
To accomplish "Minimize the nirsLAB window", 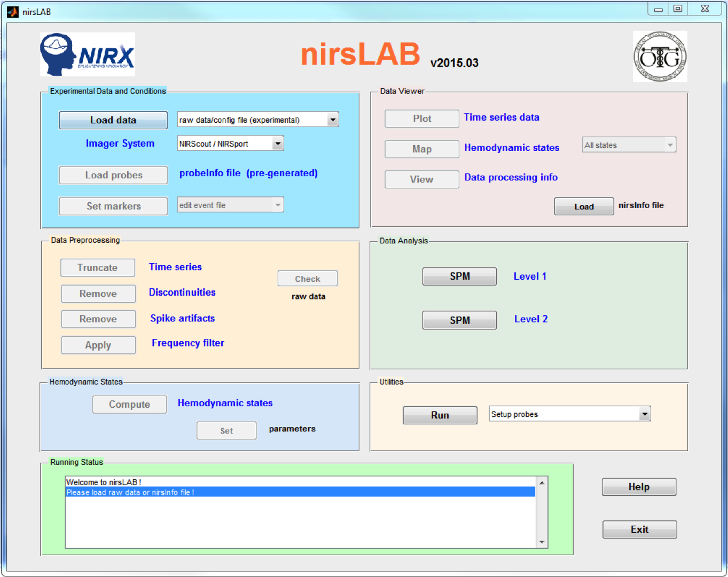I will click(x=658, y=9).
